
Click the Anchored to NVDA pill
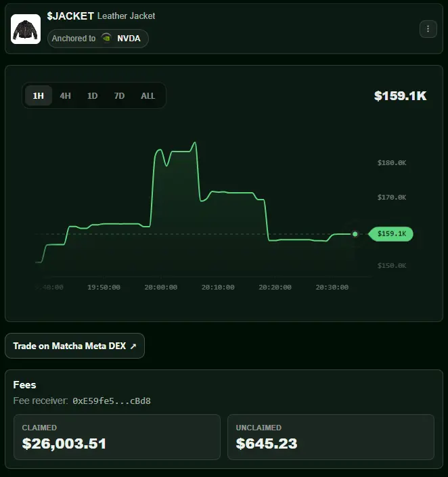97,39
